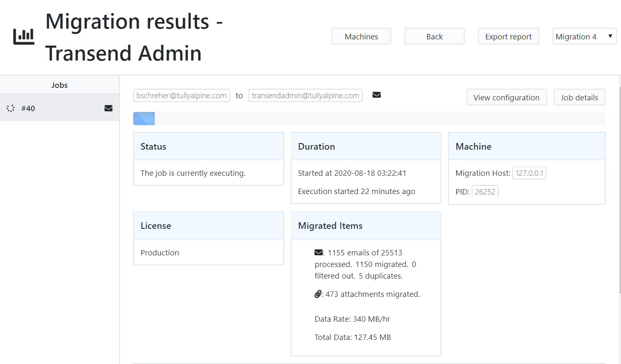Select job #40 in the Jobs list
The image size is (621, 364).
60,108
